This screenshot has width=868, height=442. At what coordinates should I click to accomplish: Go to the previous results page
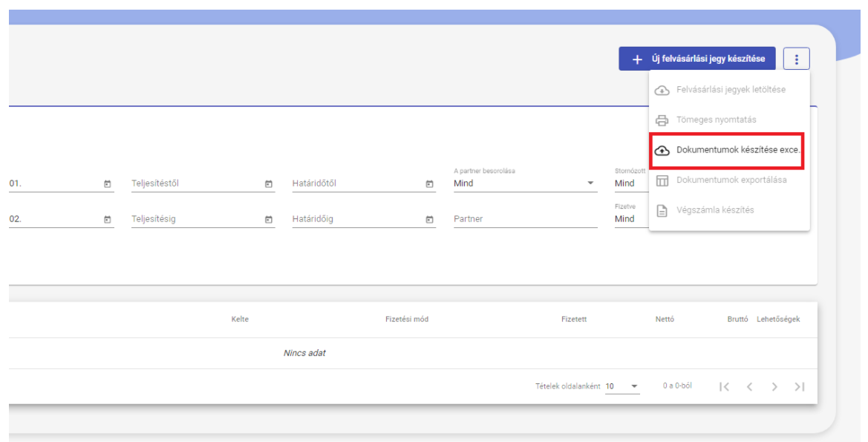[750, 386]
